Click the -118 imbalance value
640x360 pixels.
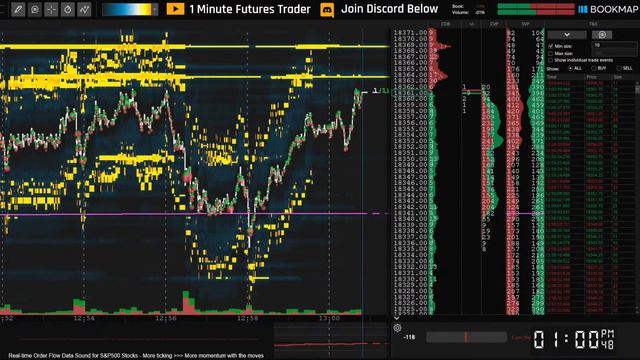[x=409, y=337]
